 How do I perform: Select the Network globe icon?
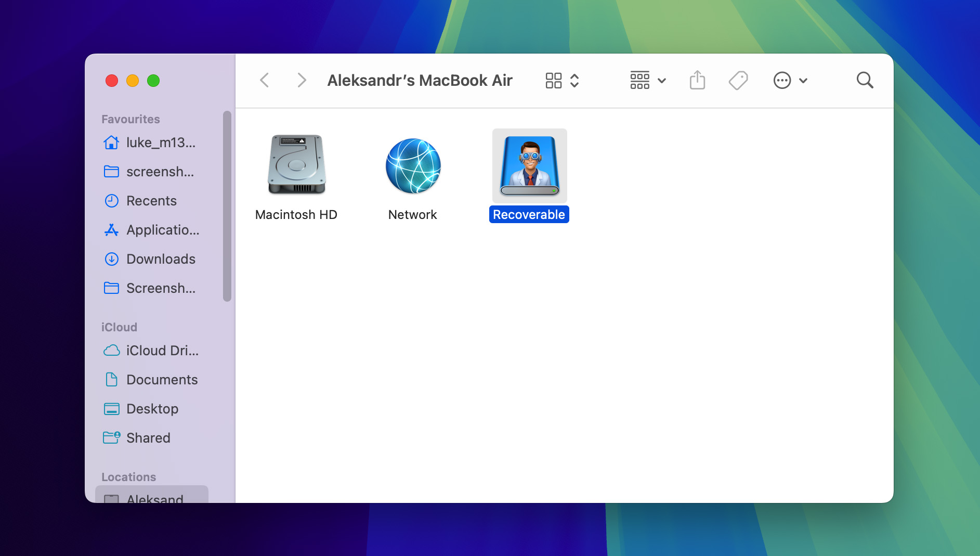coord(413,165)
